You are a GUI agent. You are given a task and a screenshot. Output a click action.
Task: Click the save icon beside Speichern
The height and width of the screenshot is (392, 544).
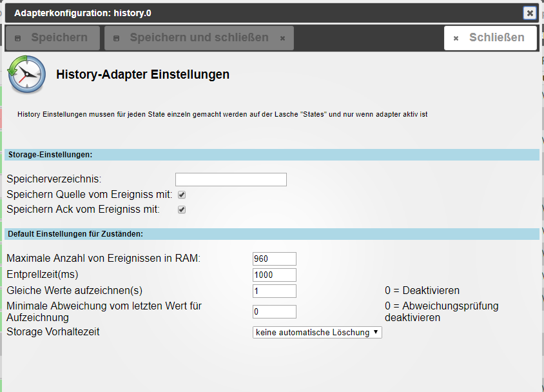[x=17, y=39]
